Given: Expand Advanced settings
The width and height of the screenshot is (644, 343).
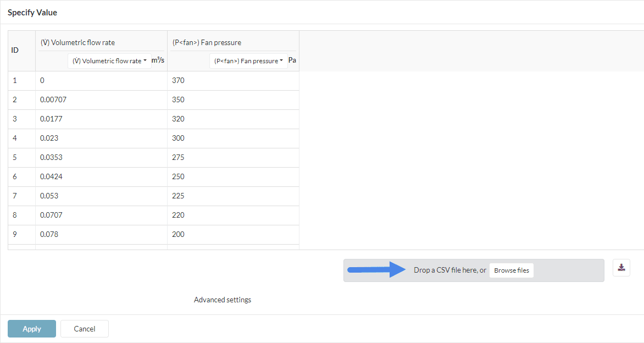Looking at the screenshot, I should (223, 300).
